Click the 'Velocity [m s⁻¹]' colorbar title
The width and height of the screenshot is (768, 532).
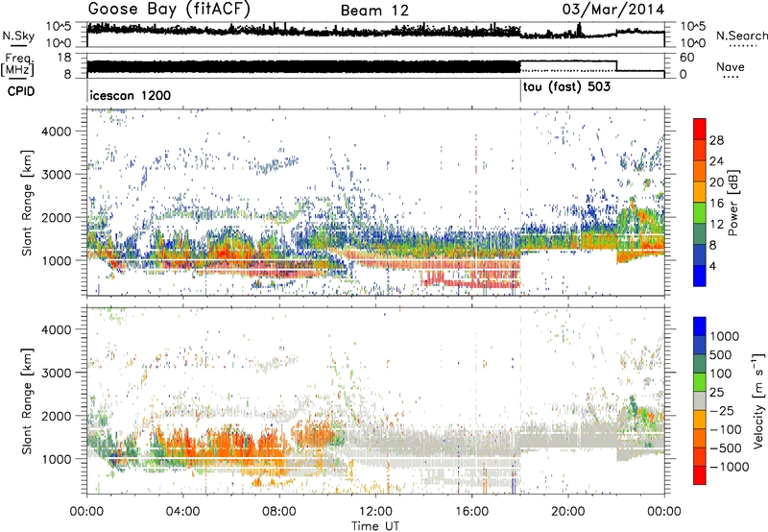(x=758, y=400)
